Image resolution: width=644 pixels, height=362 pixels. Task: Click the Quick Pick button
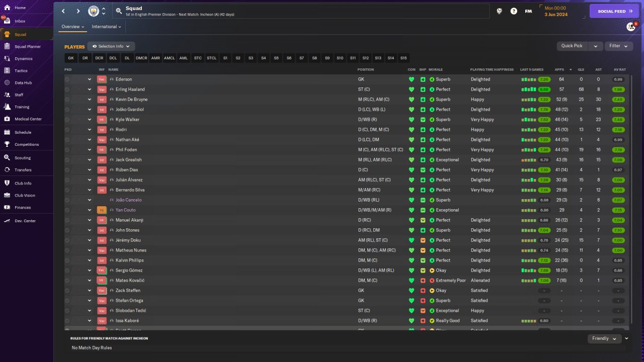(572, 46)
